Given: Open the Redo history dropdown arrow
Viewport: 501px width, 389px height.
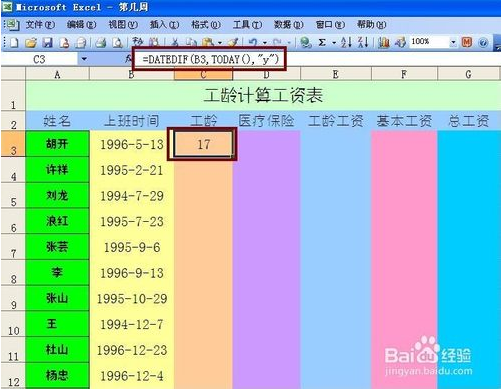Looking at the screenshot, I should (289, 43).
